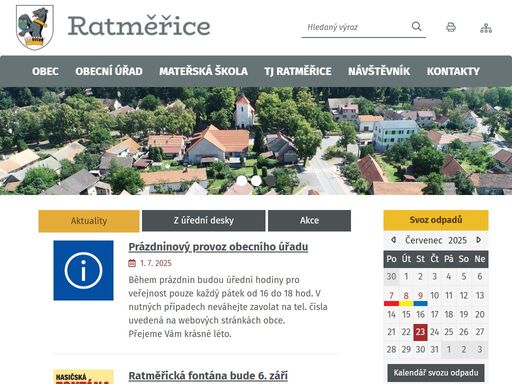Viewport: 512px width, 384px height.
Task: Switch to the Akce tab
Action: (309, 221)
